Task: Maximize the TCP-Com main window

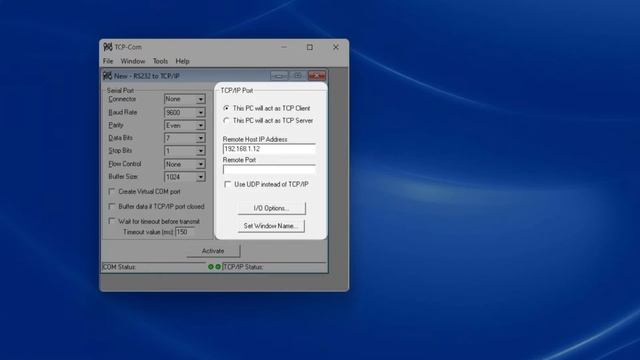Action: point(310,47)
